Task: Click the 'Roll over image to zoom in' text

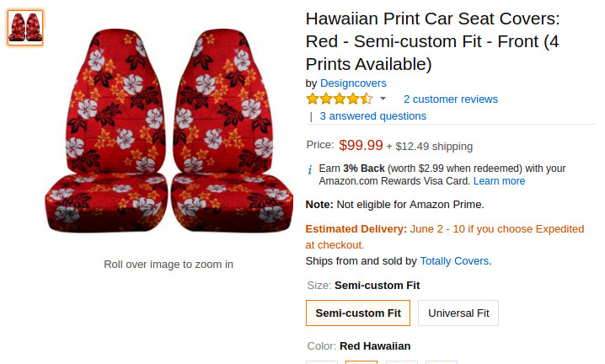Action: tap(169, 265)
